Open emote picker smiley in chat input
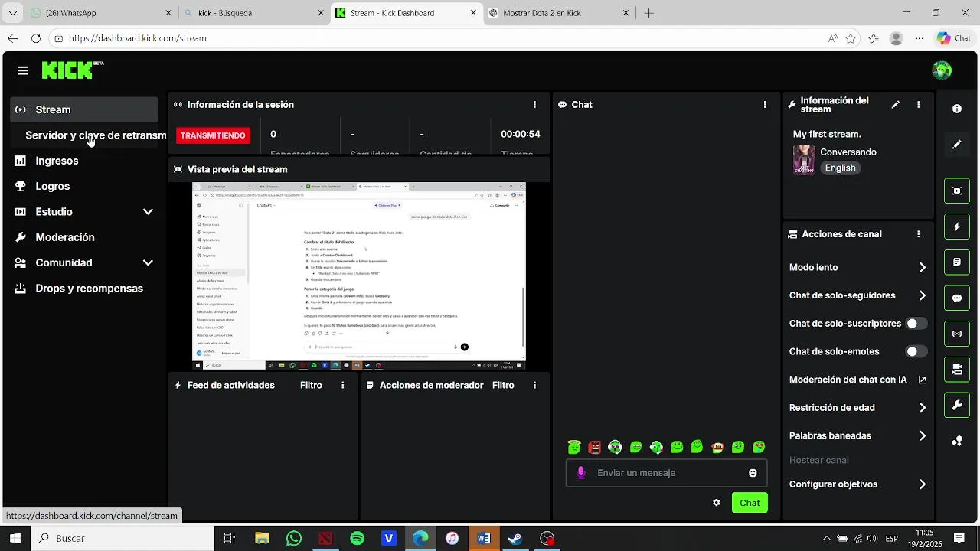 point(753,473)
